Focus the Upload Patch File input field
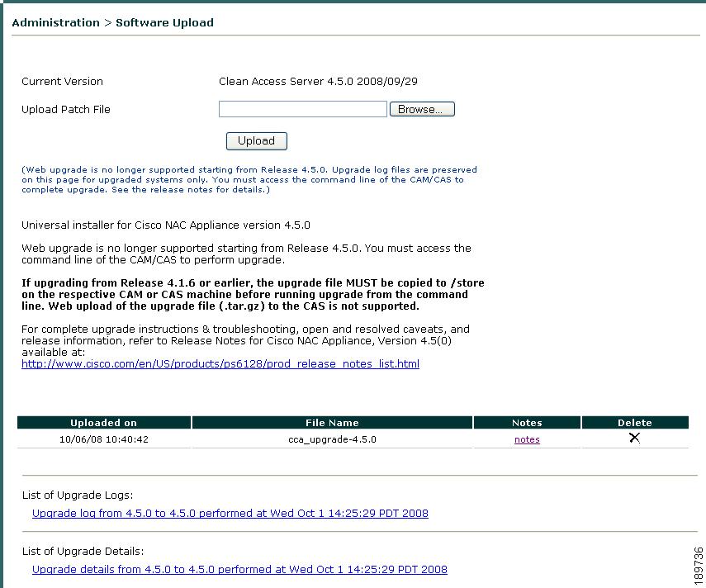Image resolution: width=706 pixels, height=588 pixels. tap(302, 109)
